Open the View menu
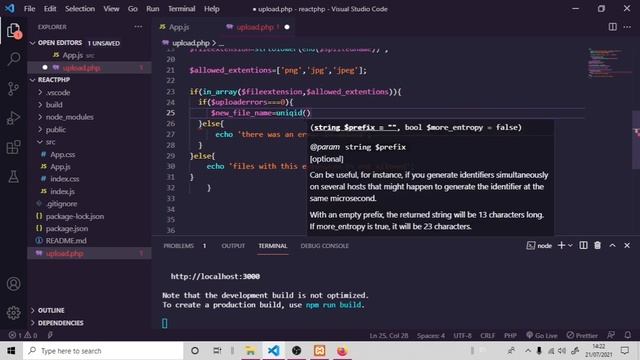The image size is (640, 360). tap(111, 9)
